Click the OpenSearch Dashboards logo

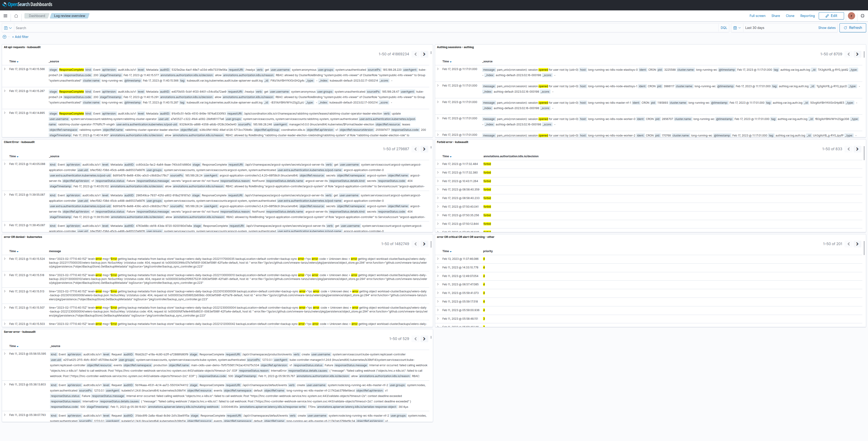click(27, 4)
